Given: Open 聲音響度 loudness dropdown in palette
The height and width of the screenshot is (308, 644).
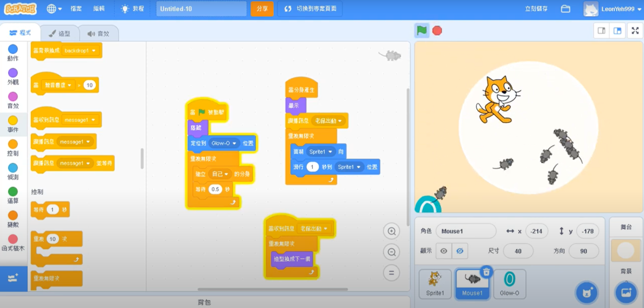Looking at the screenshot, I should [58, 85].
